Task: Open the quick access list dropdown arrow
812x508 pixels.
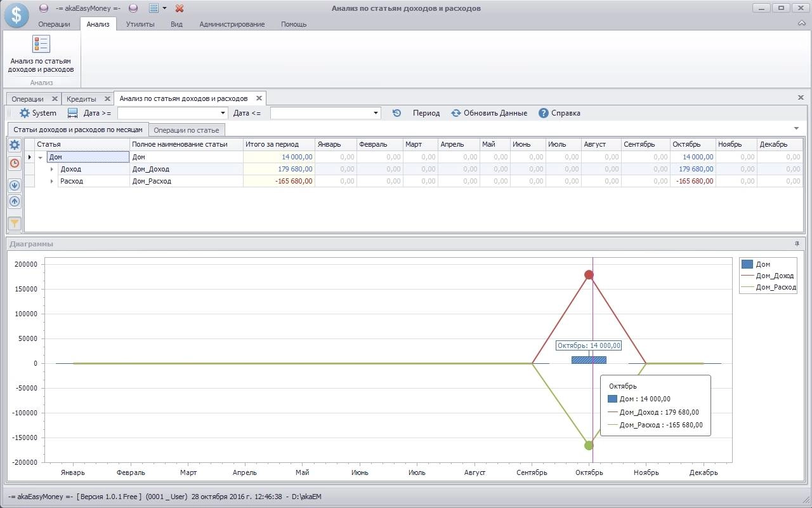Action: pos(164,8)
